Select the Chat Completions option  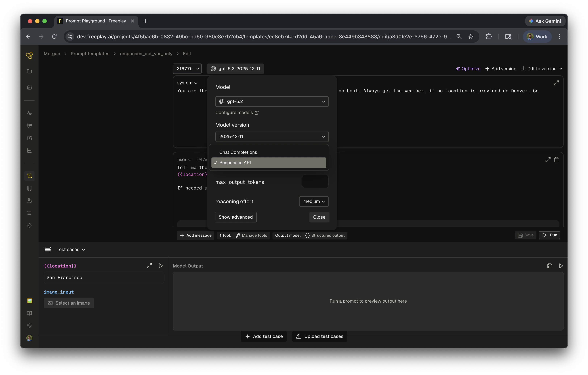269,152
